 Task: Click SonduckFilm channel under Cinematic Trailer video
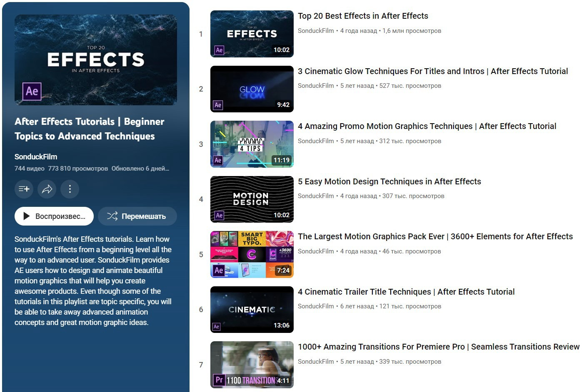[316, 306]
